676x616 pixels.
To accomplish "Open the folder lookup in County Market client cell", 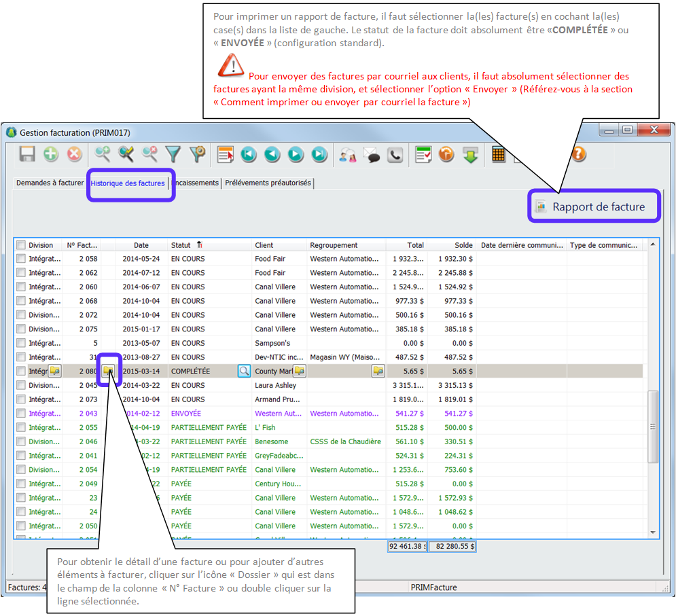I will [299, 371].
